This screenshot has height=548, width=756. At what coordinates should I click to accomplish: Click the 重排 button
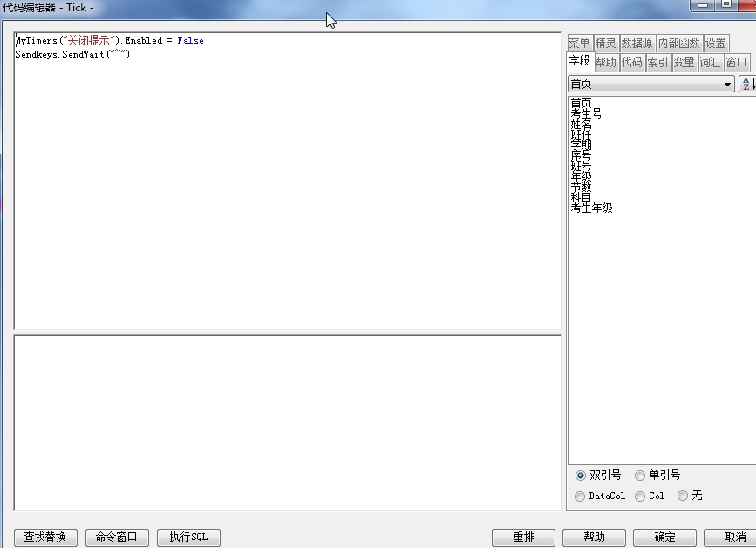click(523, 538)
